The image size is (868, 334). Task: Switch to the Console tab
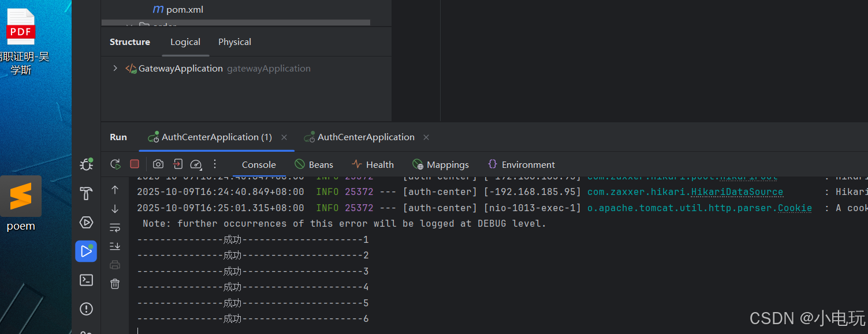click(259, 165)
